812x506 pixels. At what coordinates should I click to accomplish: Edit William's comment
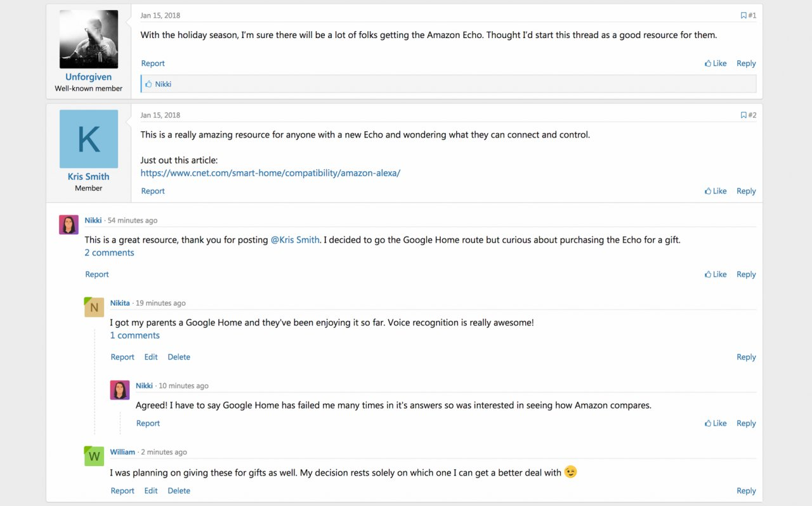151,491
